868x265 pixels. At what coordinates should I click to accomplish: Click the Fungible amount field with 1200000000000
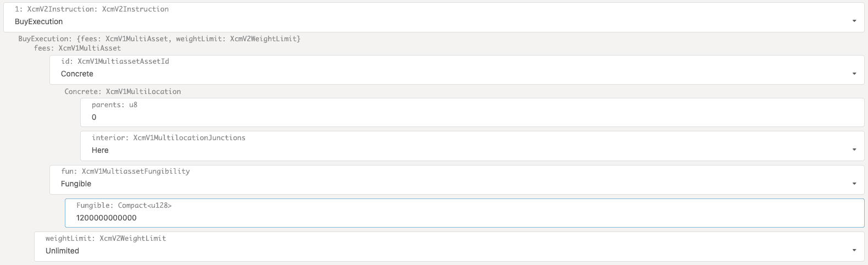click(x=461, y=218)
